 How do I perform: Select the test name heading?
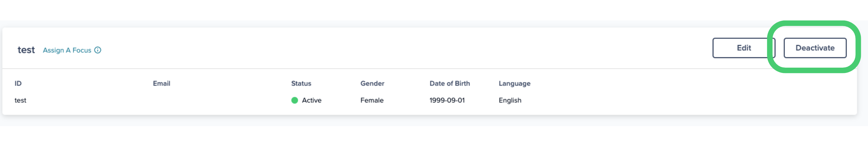pyautogui.click(x=26, y=50)
